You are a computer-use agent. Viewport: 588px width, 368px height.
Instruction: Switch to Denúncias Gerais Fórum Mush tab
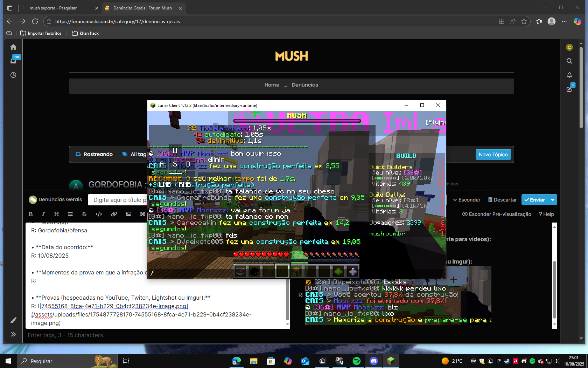(x=142, y=8)
